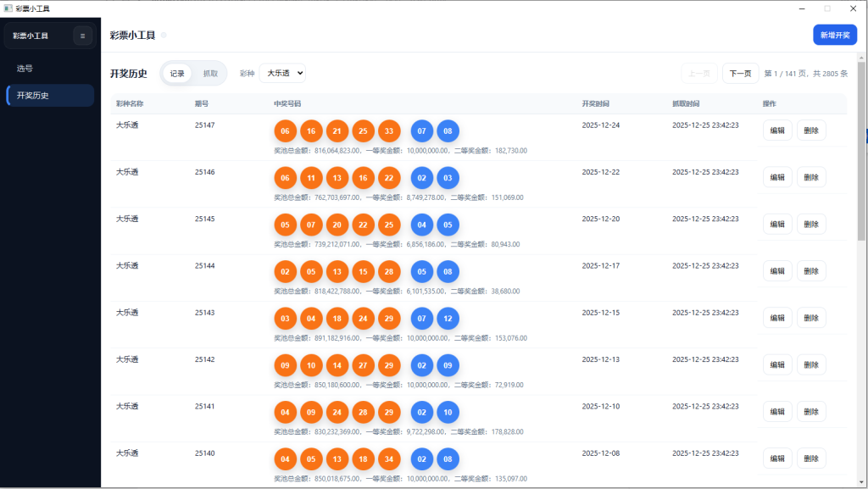This screenshot has width=868, height=489.
Task: Delete the row for issue 25142
Action: (x=811, y=364)
